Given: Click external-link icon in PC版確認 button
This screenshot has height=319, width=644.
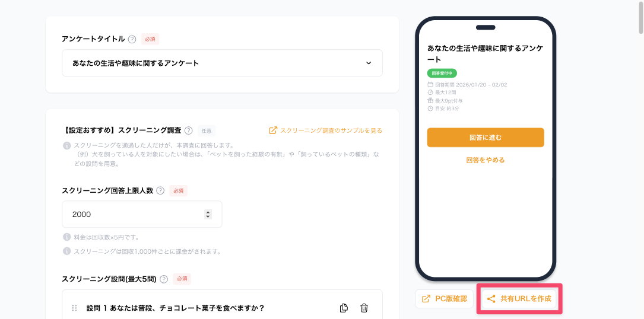Looking at the screenshot, I should tap(426, 299).
